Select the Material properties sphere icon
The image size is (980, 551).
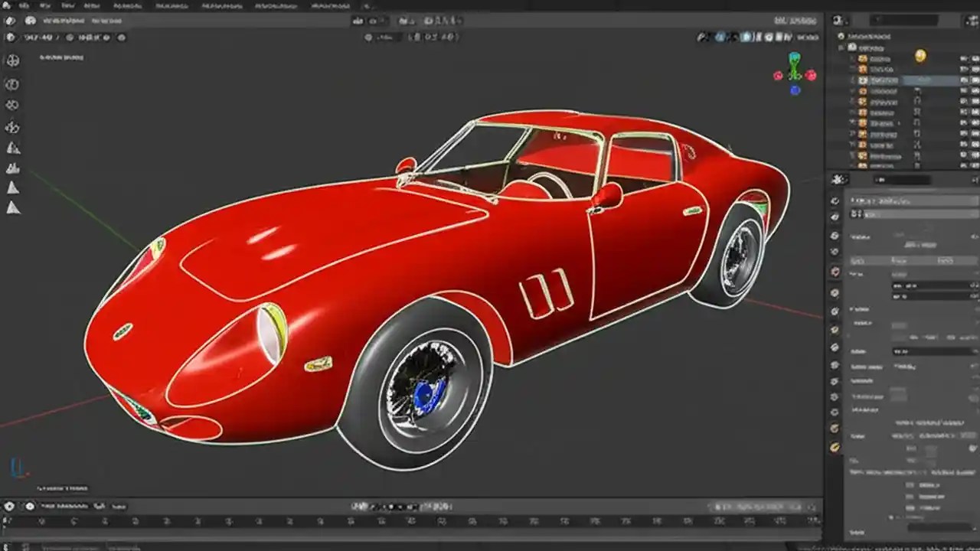[x=836, y=448]
